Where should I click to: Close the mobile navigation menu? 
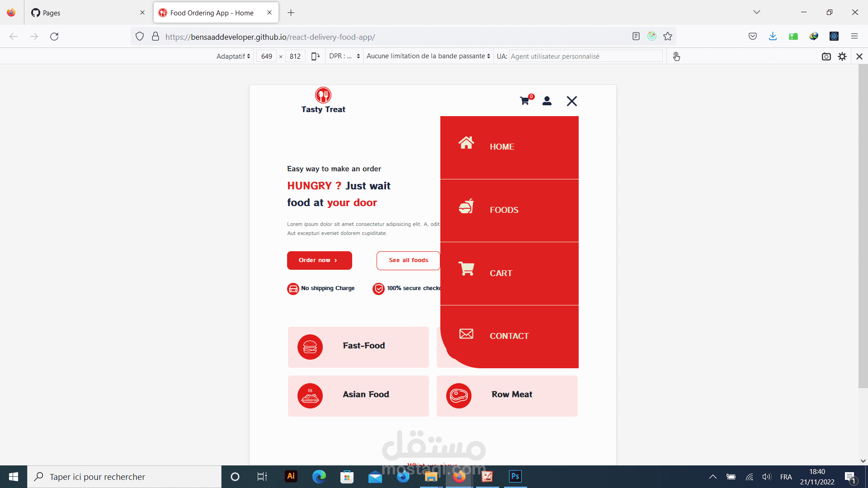(572, 101)
